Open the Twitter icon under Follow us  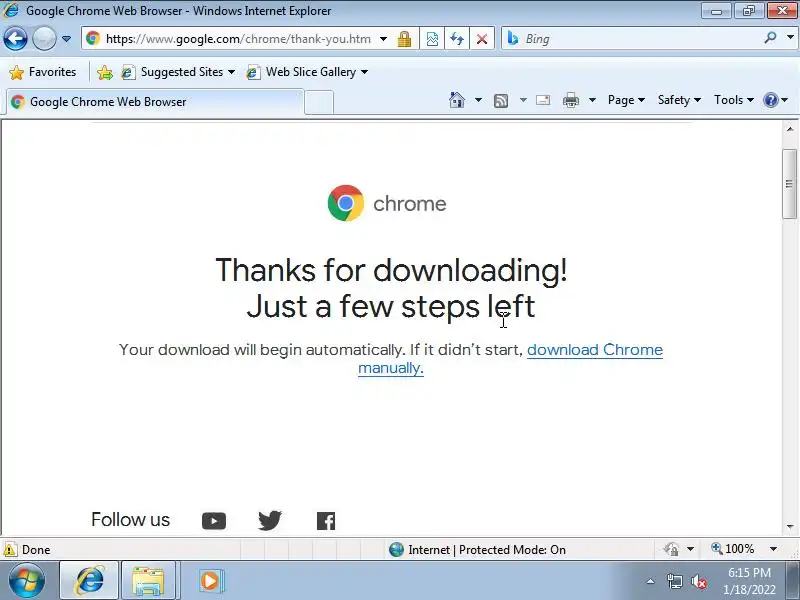coord(270,520)
